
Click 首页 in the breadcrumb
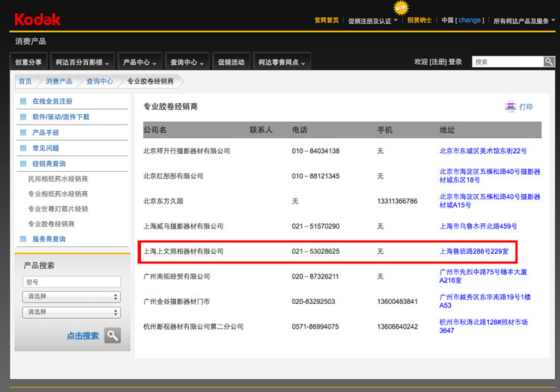(x=25, y=81)
